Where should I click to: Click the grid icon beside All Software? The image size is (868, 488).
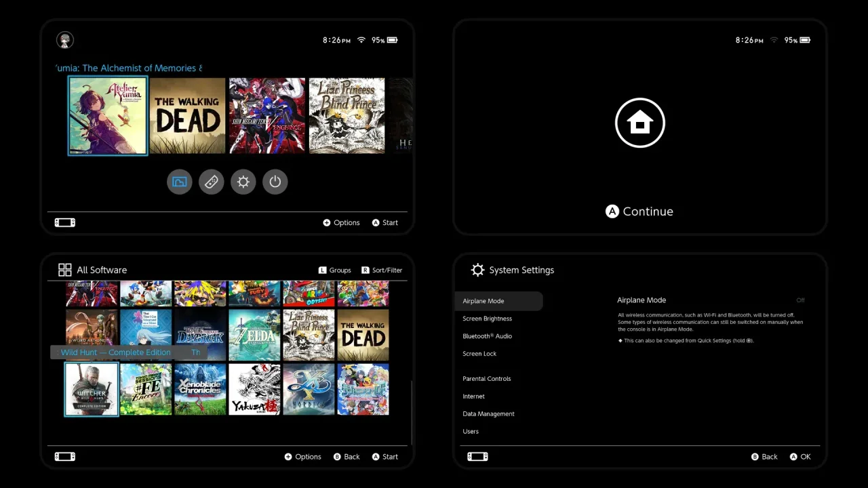tap(65, 270)
